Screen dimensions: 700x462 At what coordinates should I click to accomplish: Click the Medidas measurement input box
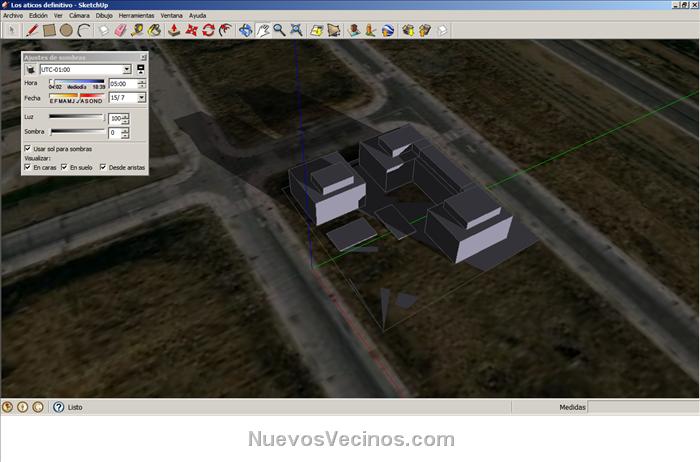click(x=640, y=407)
